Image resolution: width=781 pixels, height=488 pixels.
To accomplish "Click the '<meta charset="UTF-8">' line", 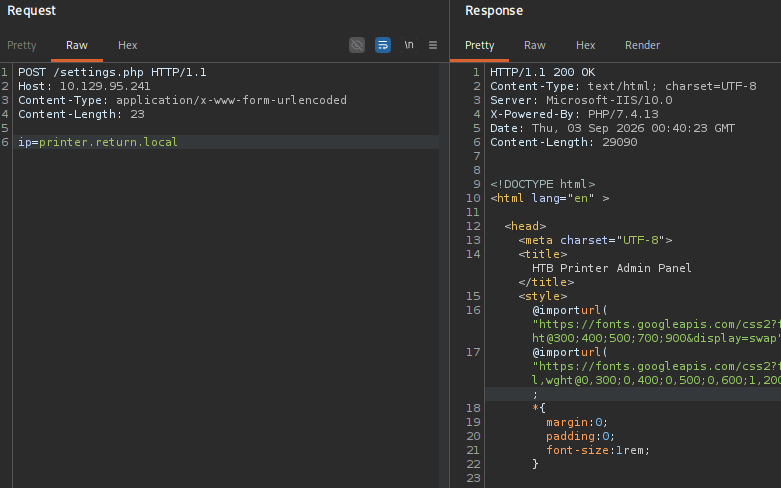I will click(595, 240).
